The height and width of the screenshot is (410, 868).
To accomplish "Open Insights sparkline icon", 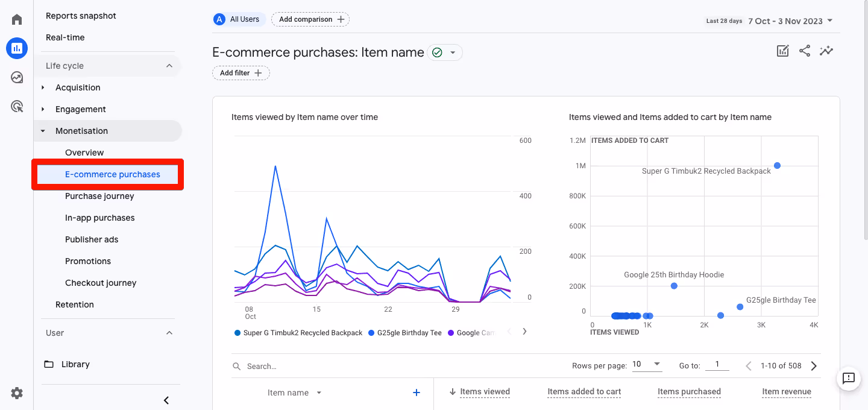I will [826, 51].
